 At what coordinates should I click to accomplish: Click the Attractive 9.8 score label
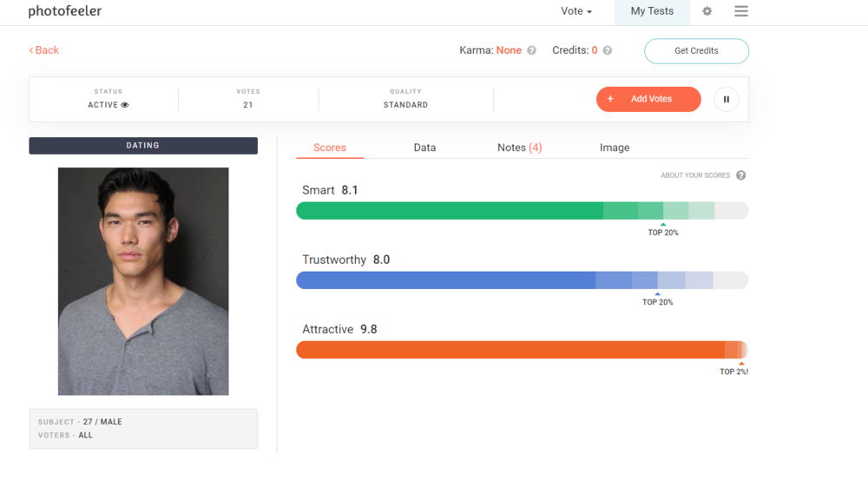point(339,329)
